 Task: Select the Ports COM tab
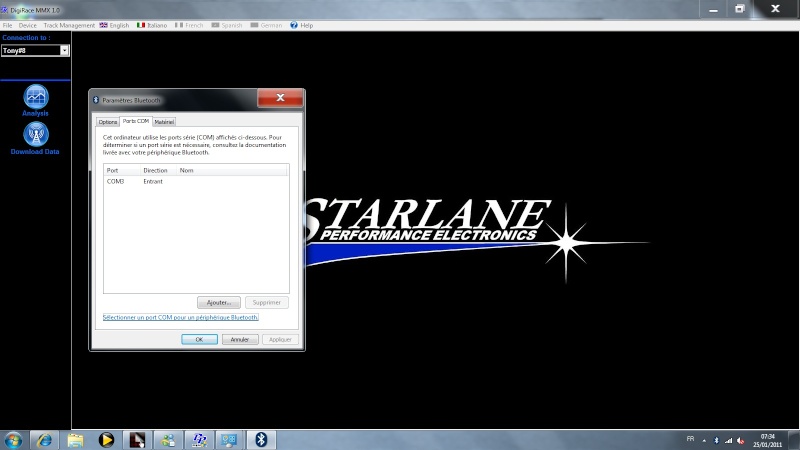coord(136,121)
